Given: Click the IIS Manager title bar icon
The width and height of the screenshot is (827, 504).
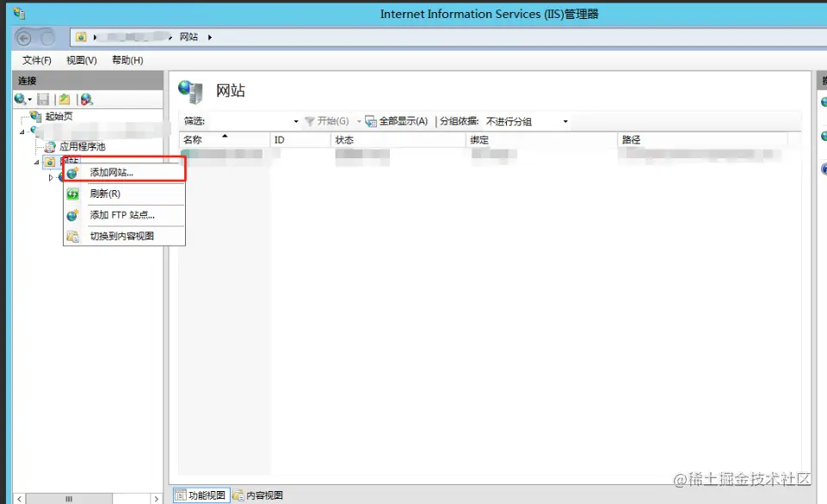Looking at the screenshot, I should 19,13.
